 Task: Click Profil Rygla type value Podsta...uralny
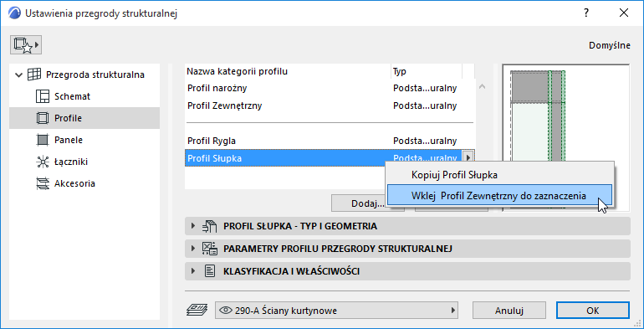click(x=425, y=141)
